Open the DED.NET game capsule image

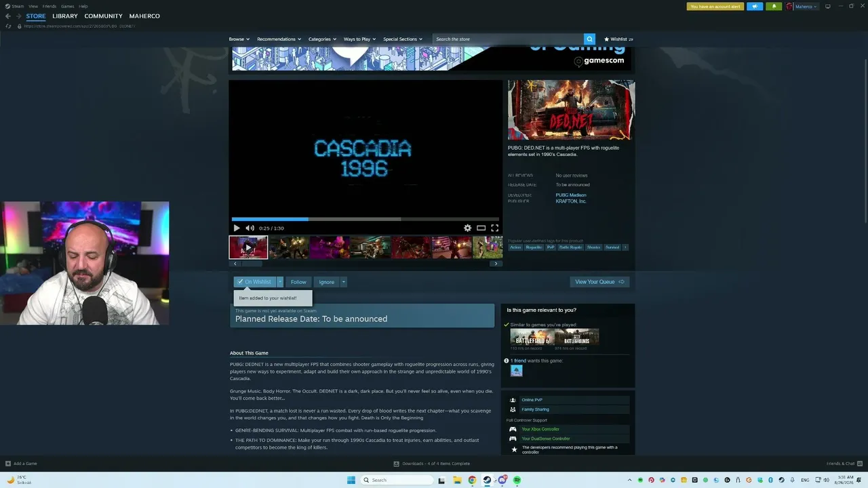[571, 110]
